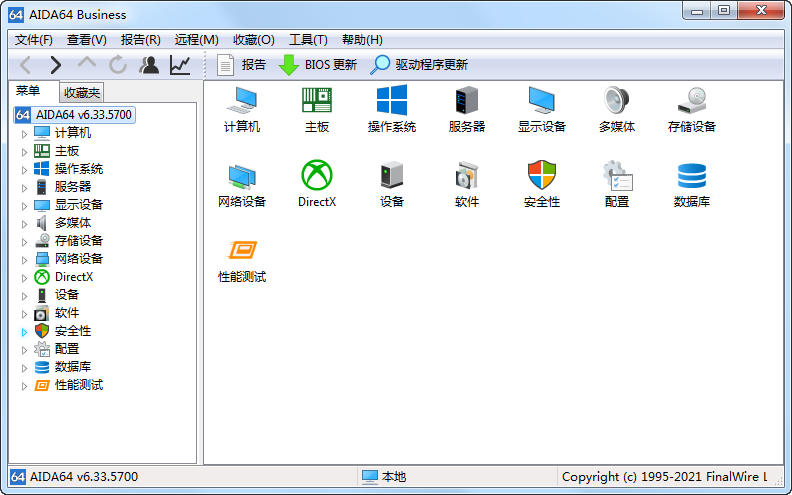792x495 pixels.
Task: Open the 计算机 icon in the main pane
Action: coord(242,109)
